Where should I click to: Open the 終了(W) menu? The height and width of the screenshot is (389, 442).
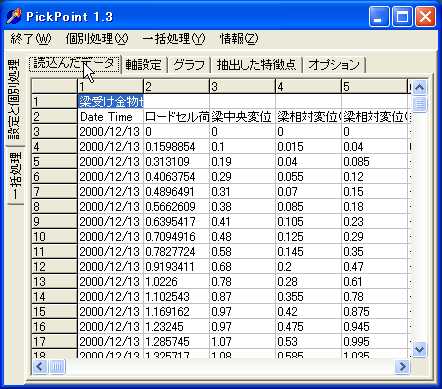31,39
